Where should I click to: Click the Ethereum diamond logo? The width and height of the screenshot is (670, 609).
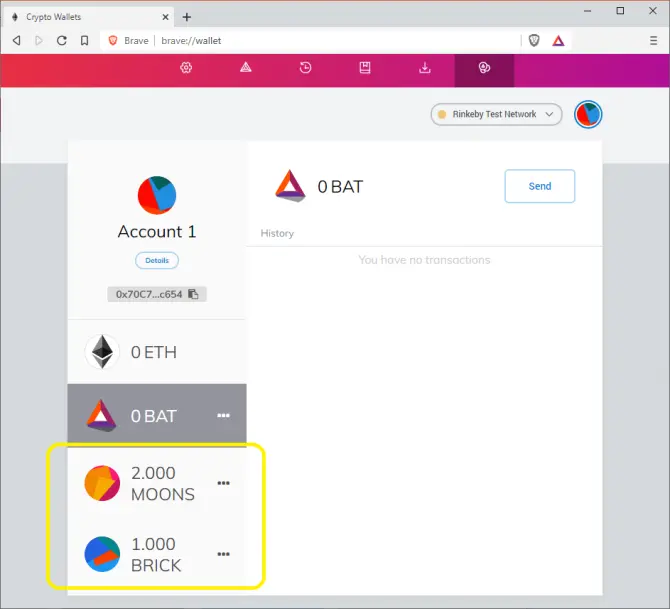pos(102,352)
